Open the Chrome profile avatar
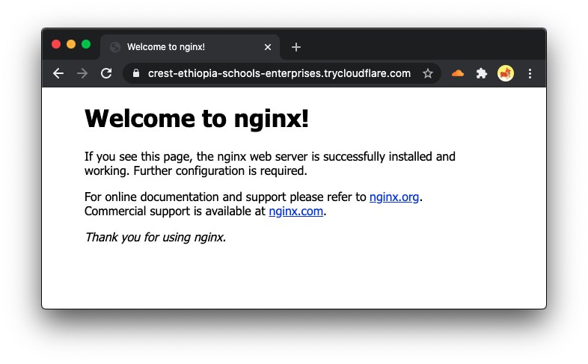The image size is (588, 364). point(506,73)
